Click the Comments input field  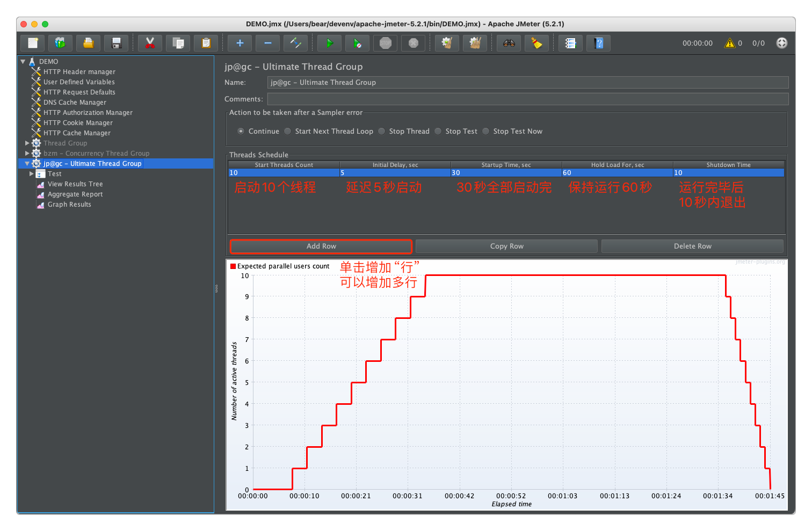pos(528,99)
